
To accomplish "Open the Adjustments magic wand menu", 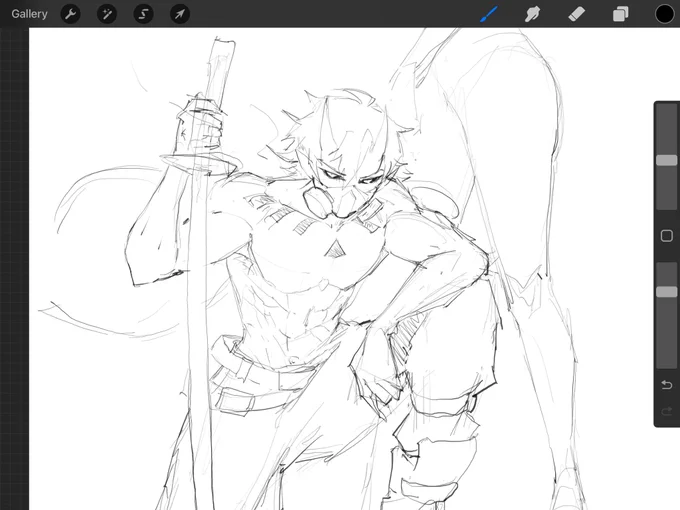I will click(107, 14).
